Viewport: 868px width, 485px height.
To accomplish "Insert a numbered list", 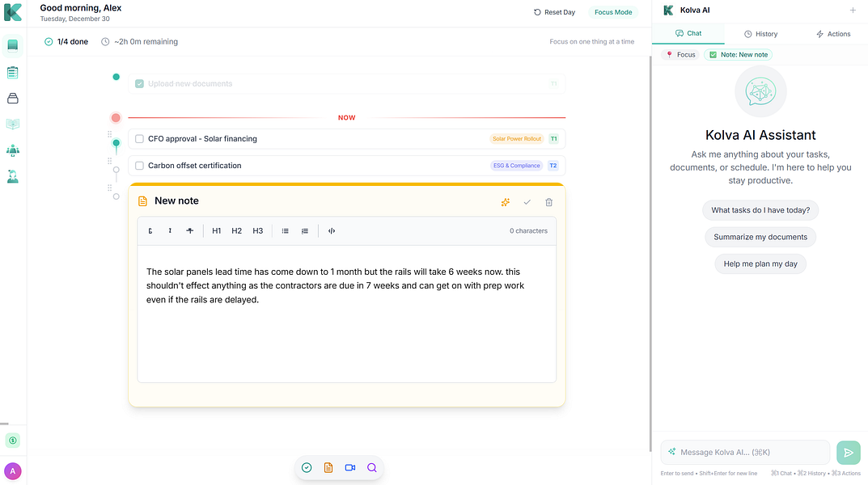I will [305, 231].
